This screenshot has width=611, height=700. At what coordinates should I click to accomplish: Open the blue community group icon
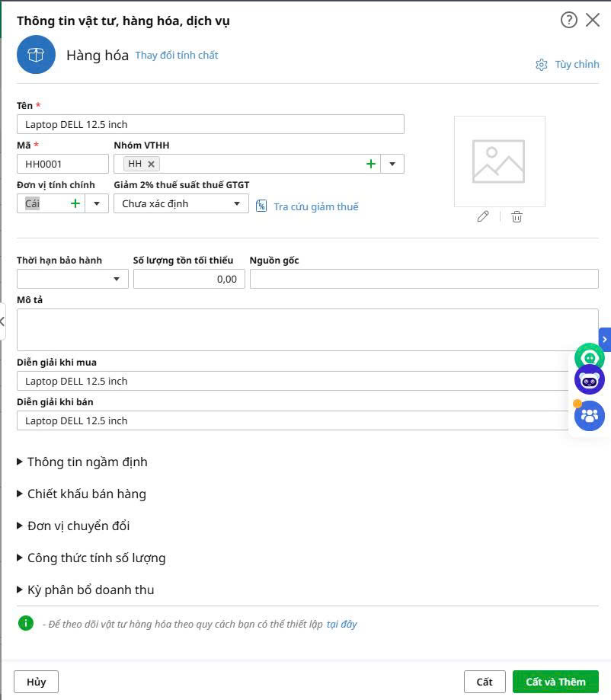click(x=589, y=416)
